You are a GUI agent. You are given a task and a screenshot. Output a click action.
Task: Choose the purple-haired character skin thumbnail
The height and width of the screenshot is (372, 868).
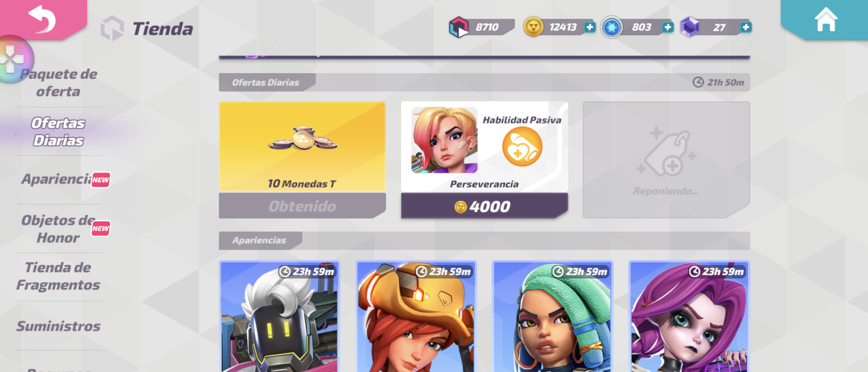689,316
